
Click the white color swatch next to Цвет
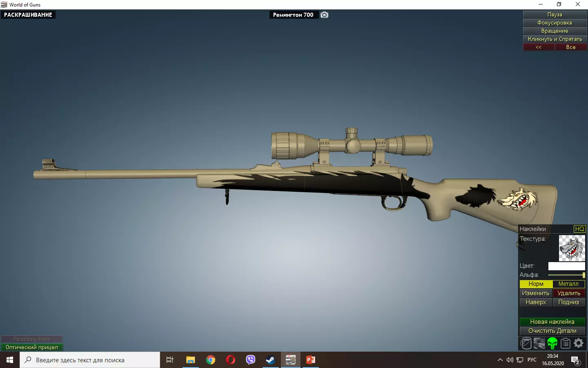point(566,266)
